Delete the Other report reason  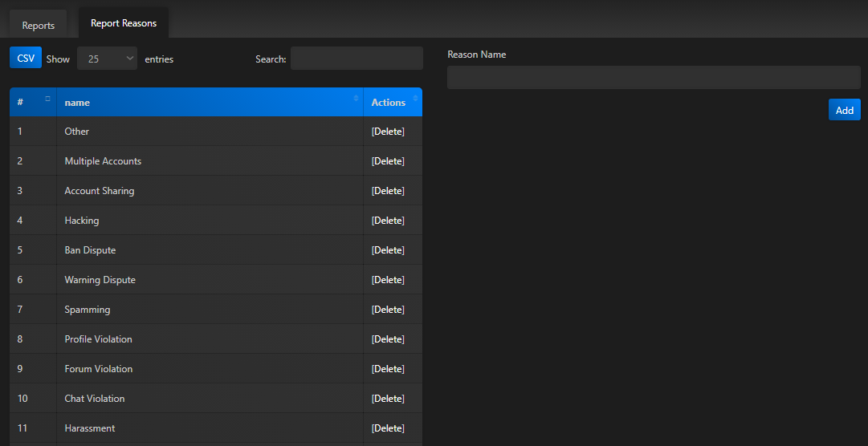pyautogui.click(x=388, y=132)
